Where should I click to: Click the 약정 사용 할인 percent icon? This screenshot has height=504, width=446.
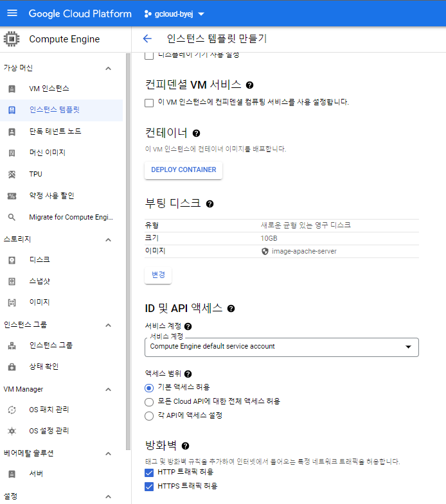tap(12, 196)
